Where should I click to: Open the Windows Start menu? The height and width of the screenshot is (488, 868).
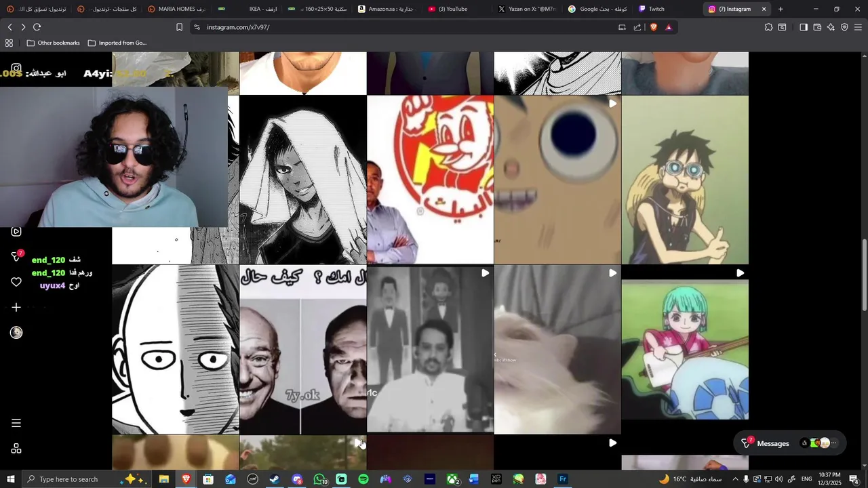11,479
